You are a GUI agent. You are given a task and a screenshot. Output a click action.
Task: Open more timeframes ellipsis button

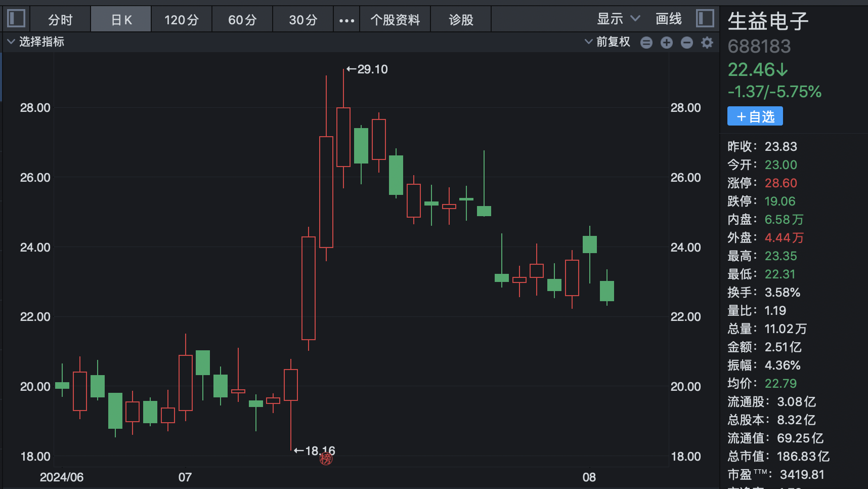pos(346,20)
